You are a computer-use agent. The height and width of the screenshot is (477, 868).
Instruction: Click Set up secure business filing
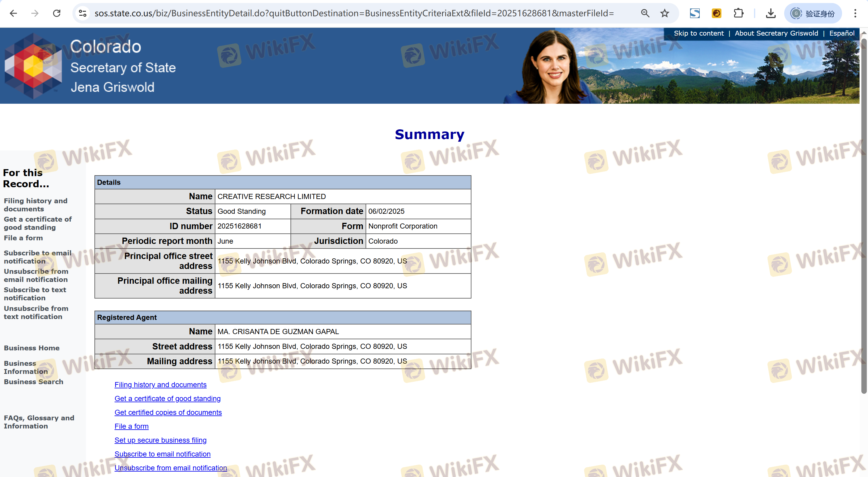coord(160,440)
